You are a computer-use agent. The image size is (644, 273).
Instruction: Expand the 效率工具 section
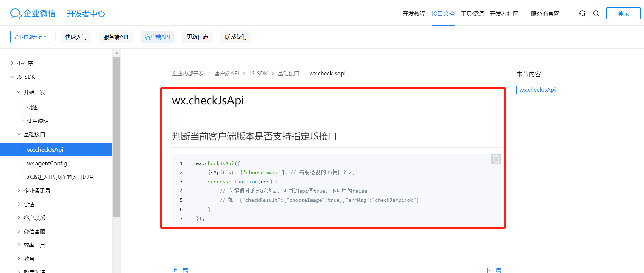coord(19,245)
